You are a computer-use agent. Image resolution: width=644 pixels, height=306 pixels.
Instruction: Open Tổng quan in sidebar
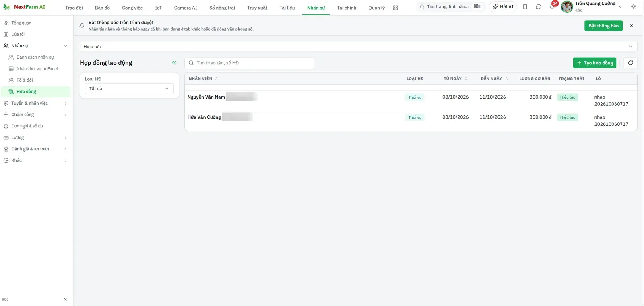(x=36, y=23)
